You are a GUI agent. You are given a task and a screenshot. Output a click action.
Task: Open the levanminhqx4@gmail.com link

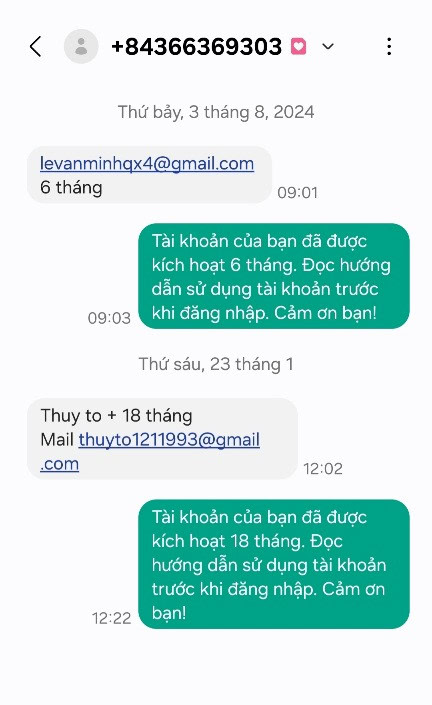(x=147, y=164)
